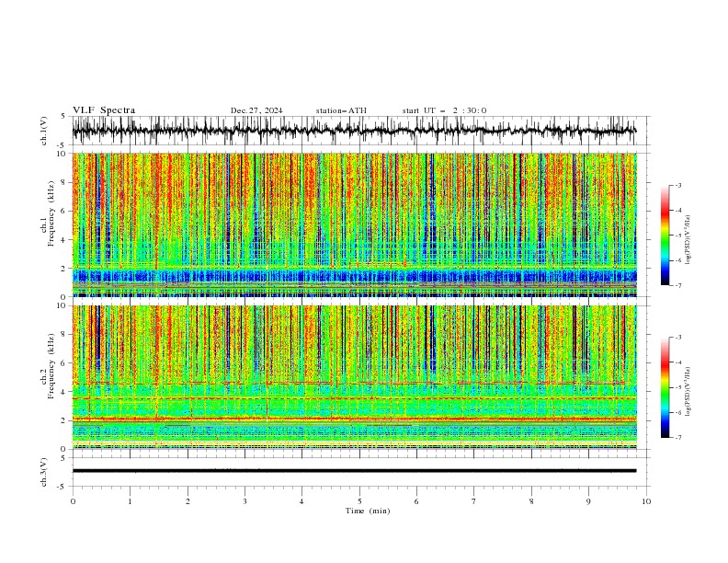Click the "-3" label on ch.1 color scale
Screen dimensions: 728x563
pyautogui.click(x=677, y=185)
